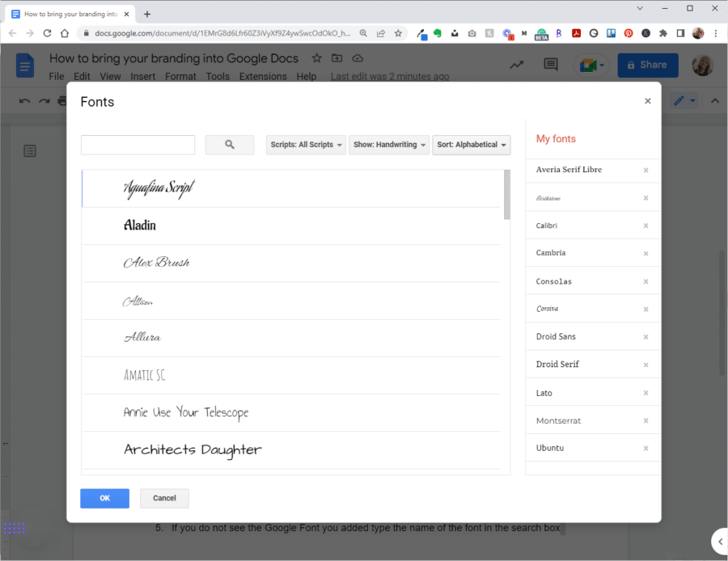Confirm font selection with OK

point(104,498)
